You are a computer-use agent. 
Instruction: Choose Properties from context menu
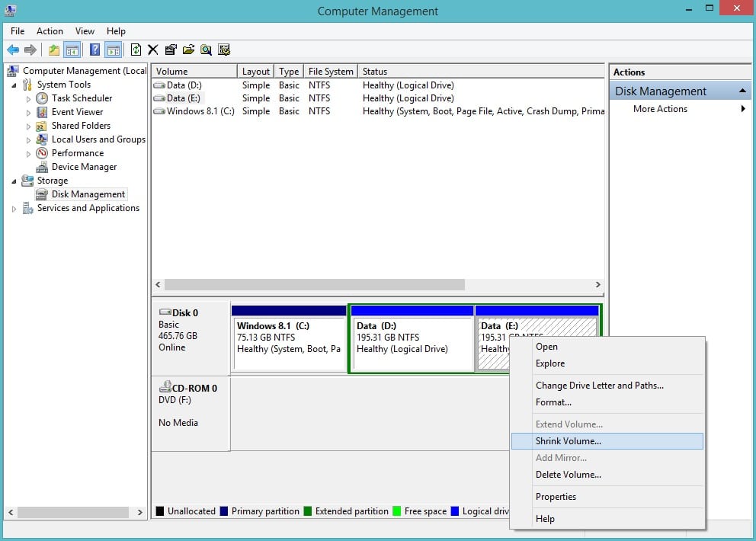pyautogui.click(x=607, y=497)
